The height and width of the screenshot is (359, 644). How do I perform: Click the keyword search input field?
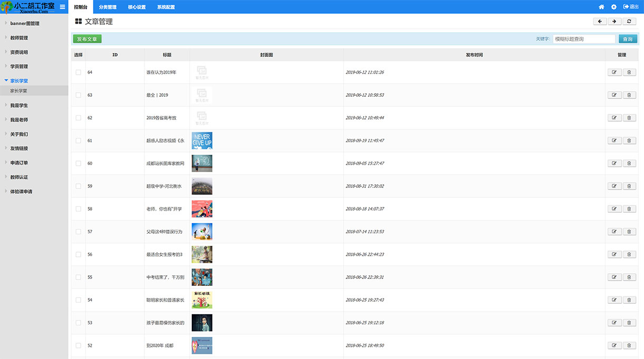click(x=584, y=38)
